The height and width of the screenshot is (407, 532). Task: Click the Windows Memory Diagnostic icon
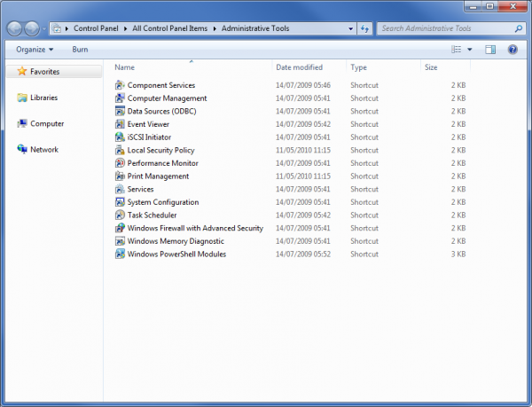120,241
